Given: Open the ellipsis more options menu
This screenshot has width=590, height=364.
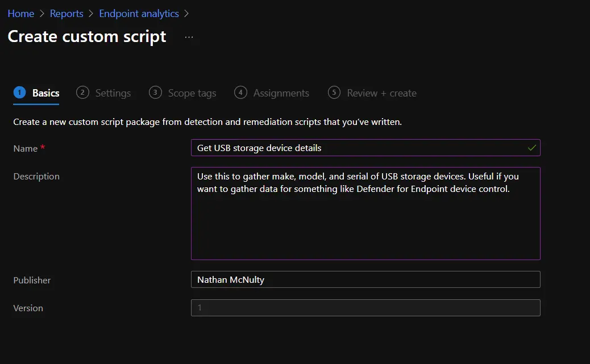Looking at the screenshot, I should [189, 37].
